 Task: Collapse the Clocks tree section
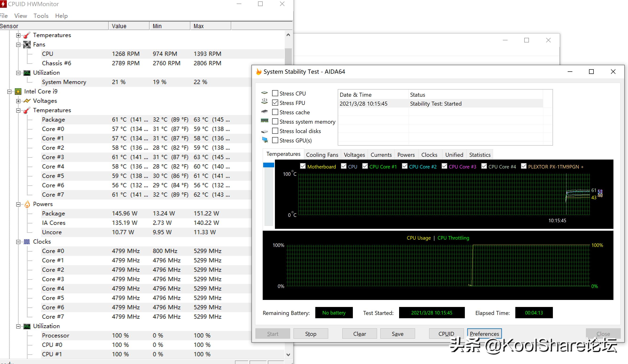(18, 242)
